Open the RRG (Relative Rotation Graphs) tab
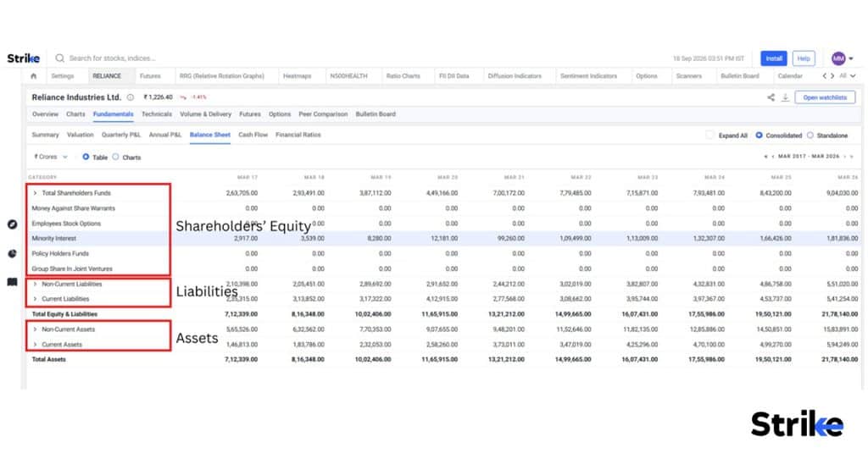This screenshot has width=868, height=459. pyautogui.click(x=221, y=75)
